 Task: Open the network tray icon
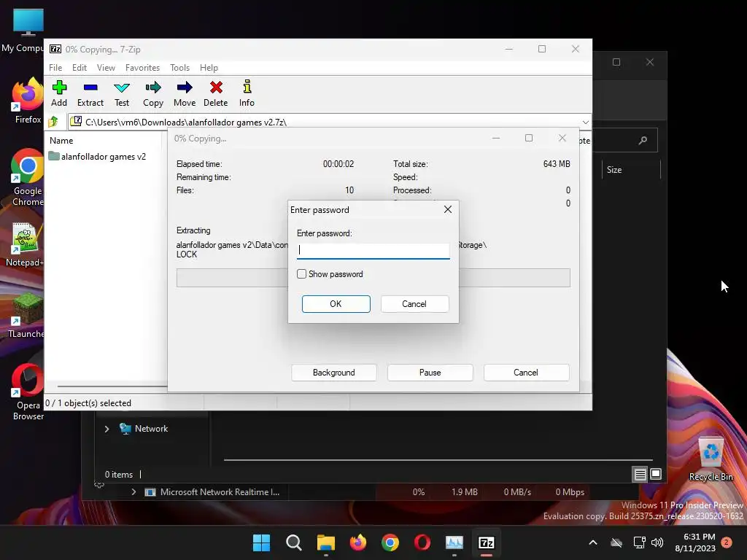point(639,542)
